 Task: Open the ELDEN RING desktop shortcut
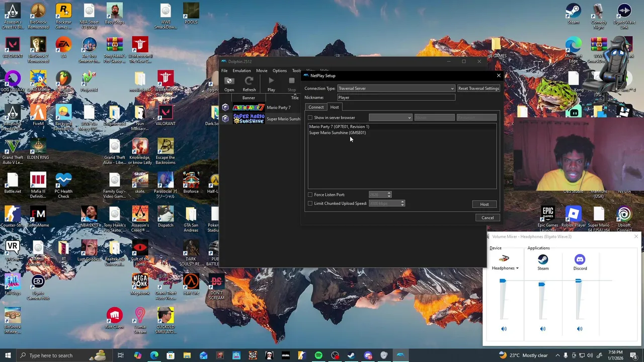(38, 149)
